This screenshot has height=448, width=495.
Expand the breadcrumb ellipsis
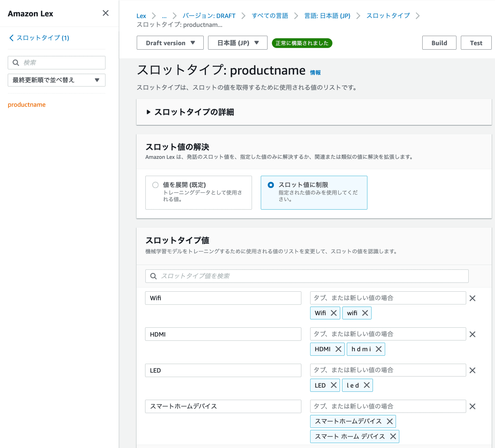(164, 16)
